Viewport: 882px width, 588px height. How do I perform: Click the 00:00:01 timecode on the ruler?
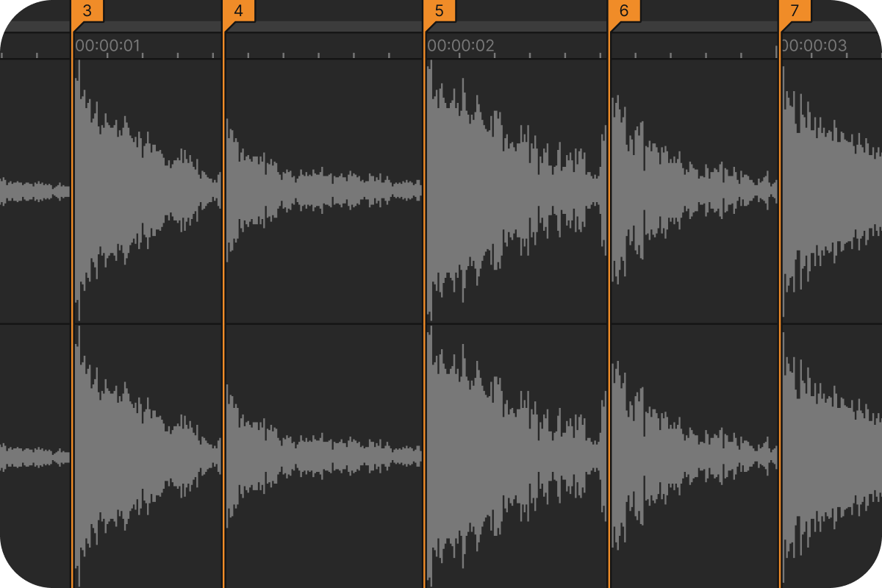coord(107,46)
